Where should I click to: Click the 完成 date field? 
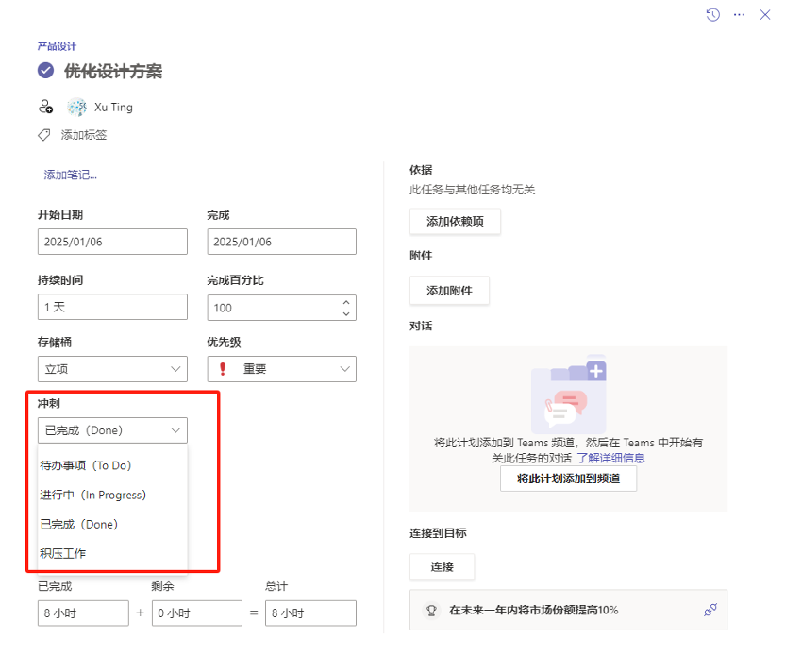(x=282, y=242)
